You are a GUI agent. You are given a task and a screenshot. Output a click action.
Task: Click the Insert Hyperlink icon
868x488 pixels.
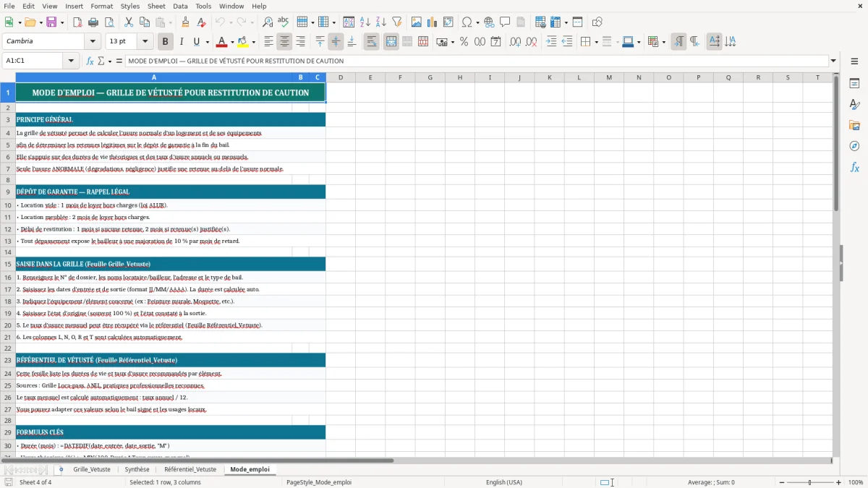(x=489, y=22)
